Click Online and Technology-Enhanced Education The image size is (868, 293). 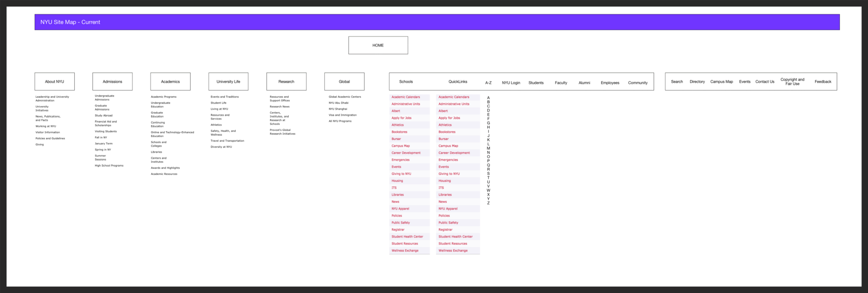[172, 134]
